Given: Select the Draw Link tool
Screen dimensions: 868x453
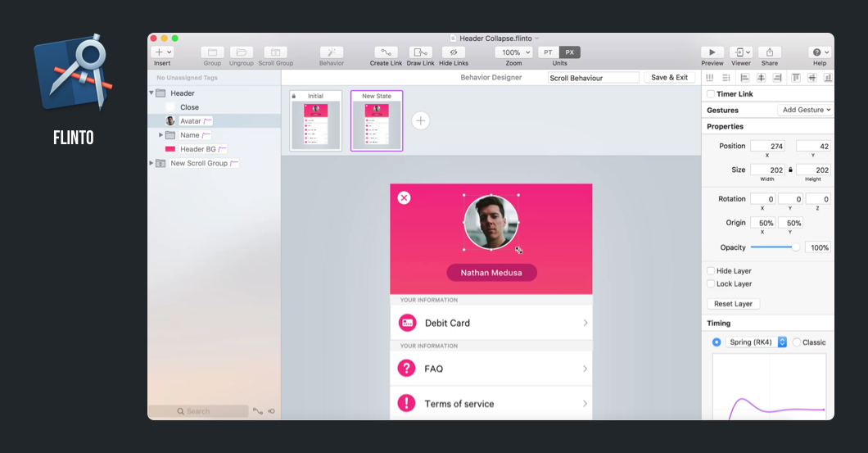Looking at the screenshot, I should click(421, 52).
